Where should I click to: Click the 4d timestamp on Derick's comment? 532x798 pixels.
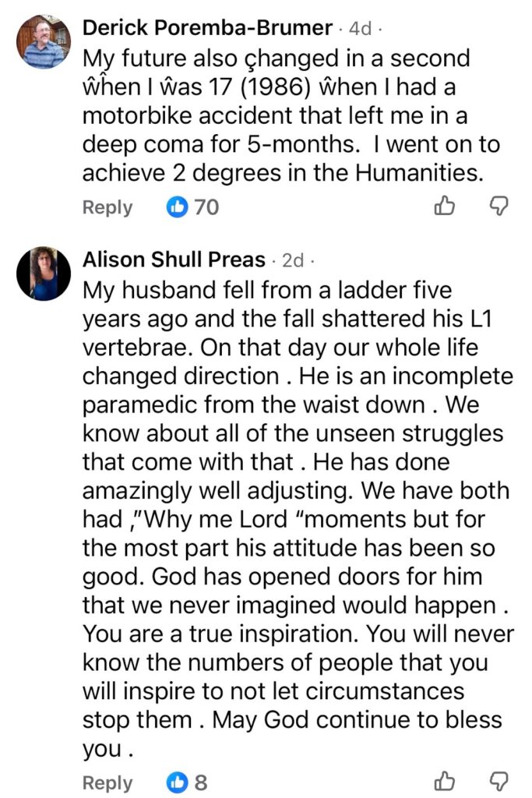(x=360, y=29)
